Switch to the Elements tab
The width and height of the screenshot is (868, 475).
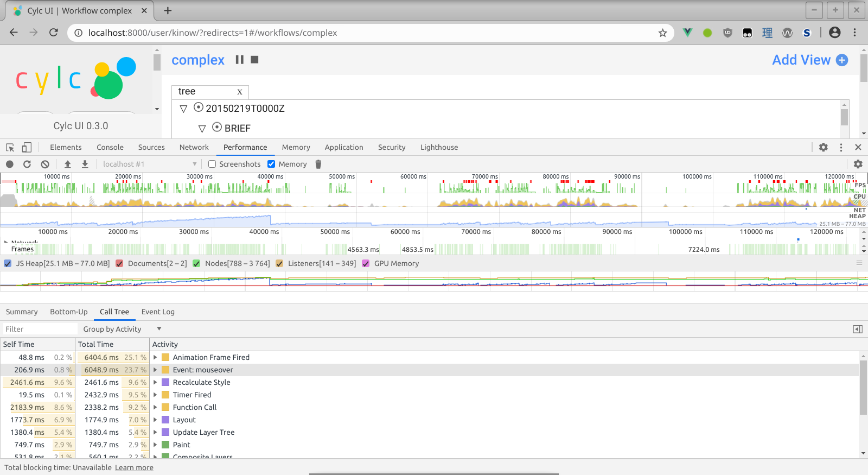tap(66, 147)
